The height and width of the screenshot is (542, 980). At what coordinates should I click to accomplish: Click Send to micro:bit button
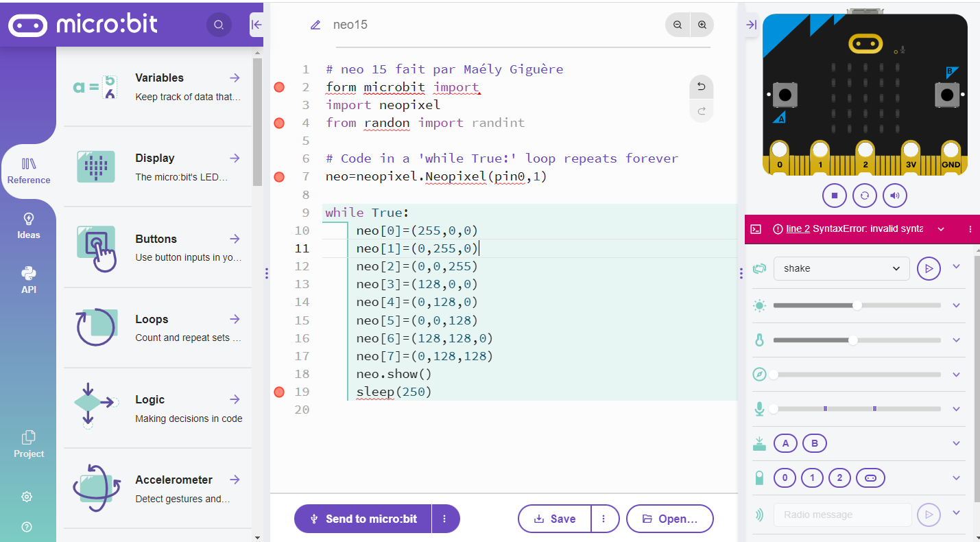363,519
